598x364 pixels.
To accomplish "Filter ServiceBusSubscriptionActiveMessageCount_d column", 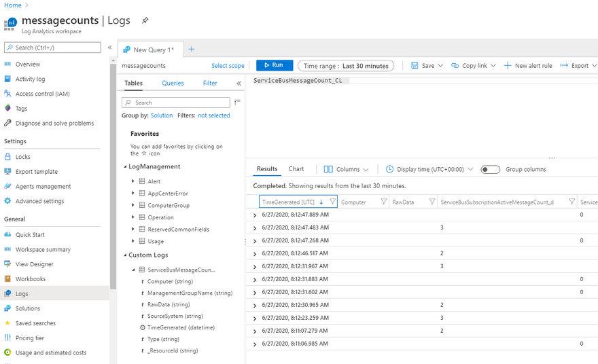I will pos(571,202).
